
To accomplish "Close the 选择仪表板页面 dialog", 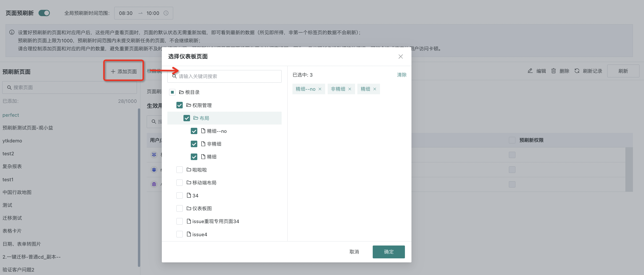I will click(x=400, y=56).
